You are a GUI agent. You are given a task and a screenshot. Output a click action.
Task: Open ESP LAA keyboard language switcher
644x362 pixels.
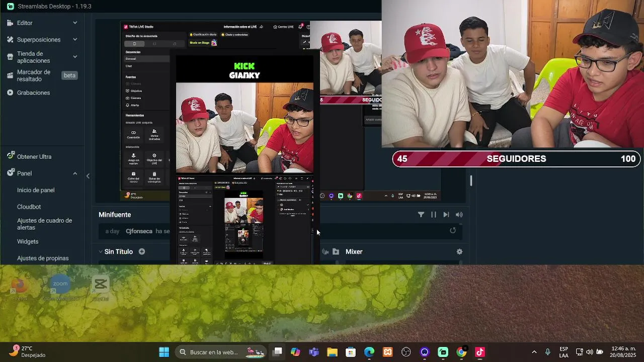[564, 352]
